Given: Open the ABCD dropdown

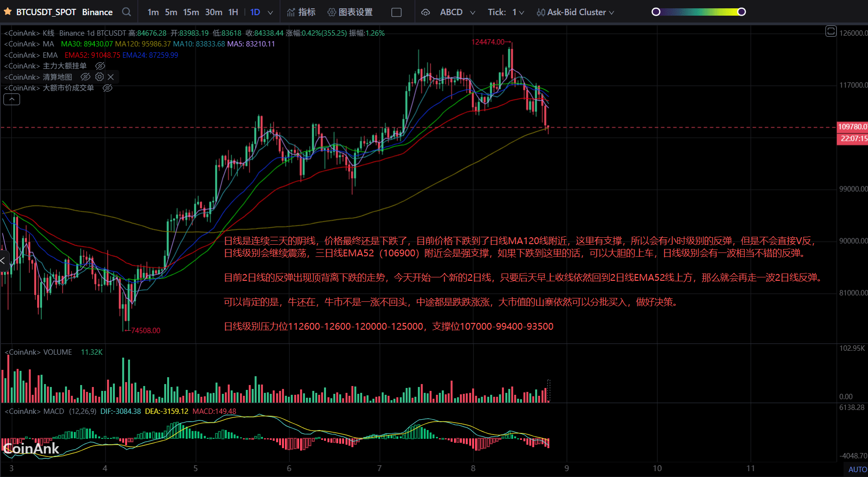Looking at the screenshot, I should click(x=457, y=12).
